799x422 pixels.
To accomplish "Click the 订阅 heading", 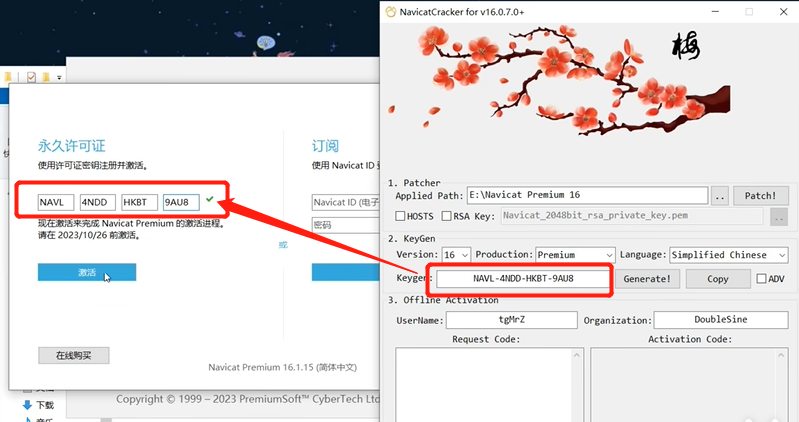I will [325, 146].
